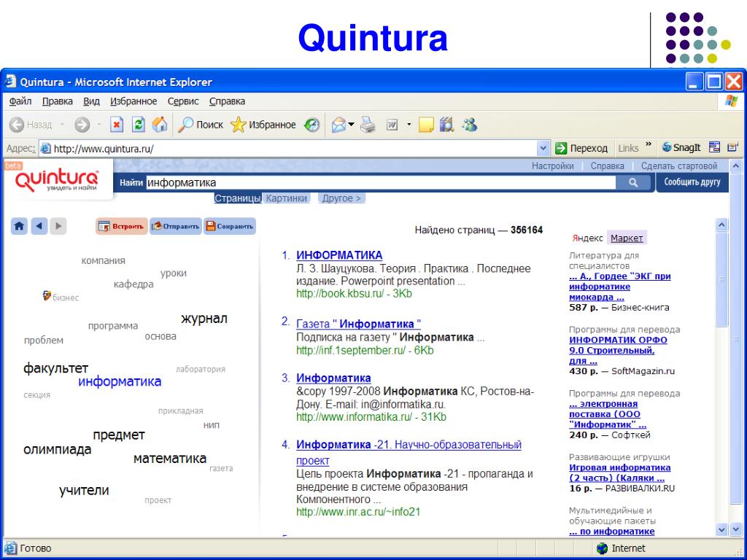The width and height of the screenshot is (747, 560).
Task: Click the Print icon in toolbar
Action: tap(368, 125)
